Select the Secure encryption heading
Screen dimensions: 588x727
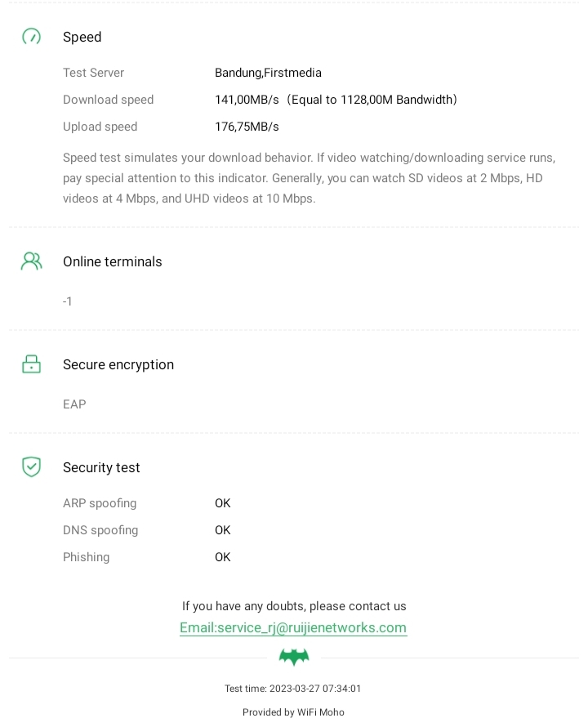[x=118, y=364]
